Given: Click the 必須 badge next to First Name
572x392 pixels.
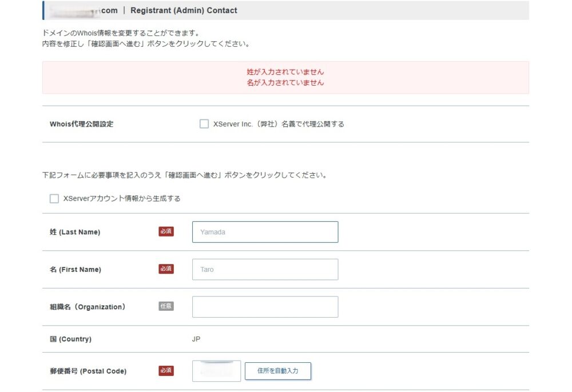Looking at the screenshot, I should pyautogui.click(x=166, y=269).
